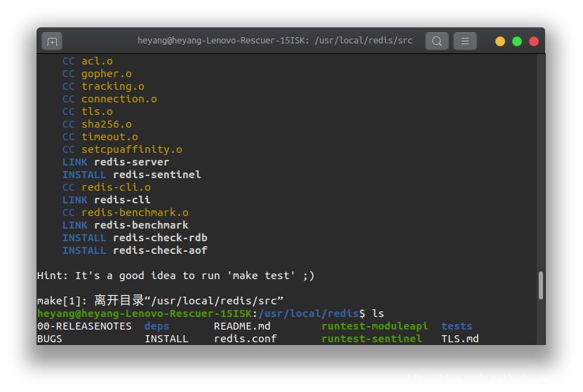Click the 'deps' directory name
The height and width of the screenshot is (392, 583).
[157, 326]
